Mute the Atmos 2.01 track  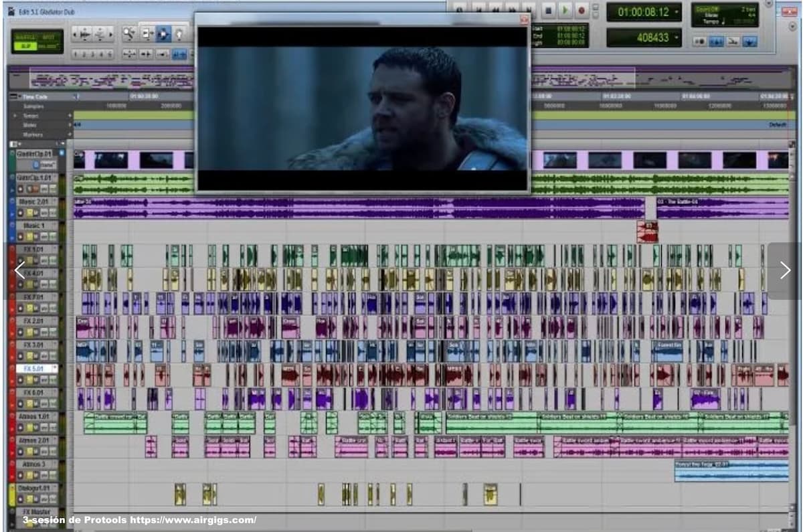click(36, 451)
